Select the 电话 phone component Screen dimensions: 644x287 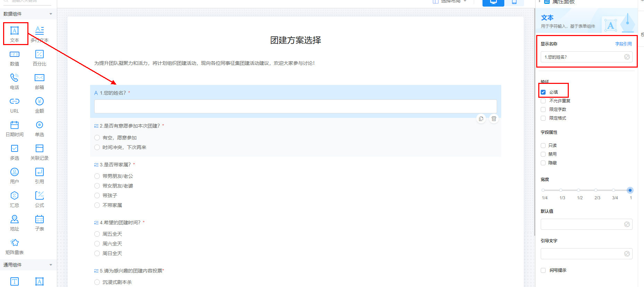pos(15,81)
